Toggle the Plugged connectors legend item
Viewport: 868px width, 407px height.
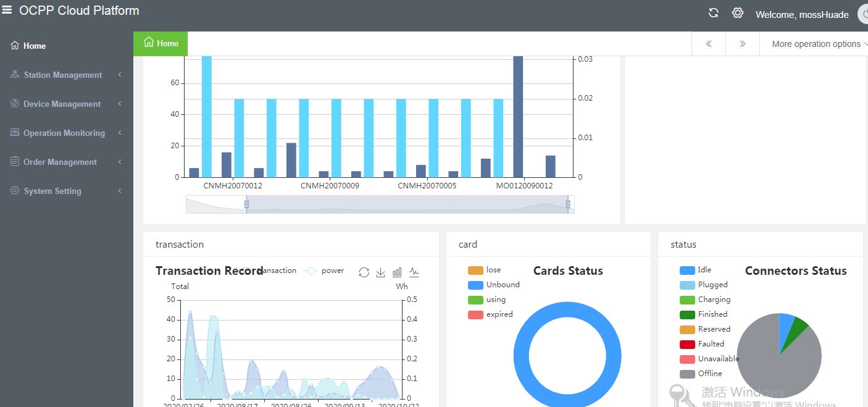(704, 285)
